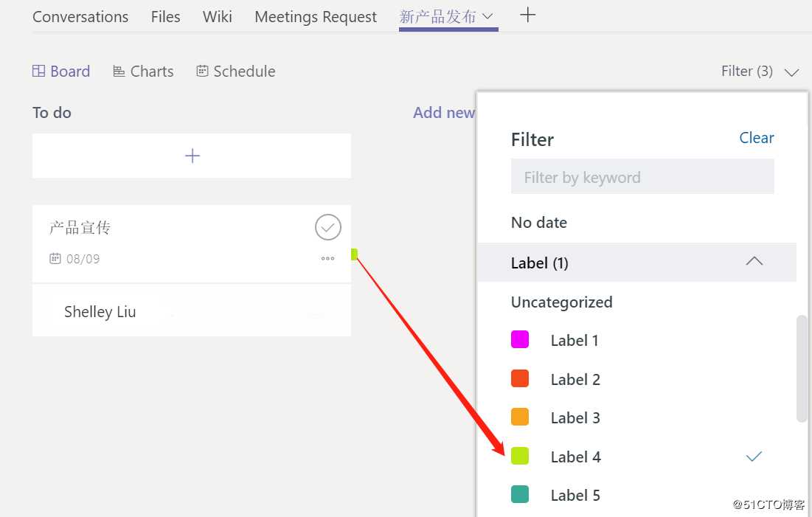Click the teal Label 5 swatch
Screen dimensions: 812x517
520,494
